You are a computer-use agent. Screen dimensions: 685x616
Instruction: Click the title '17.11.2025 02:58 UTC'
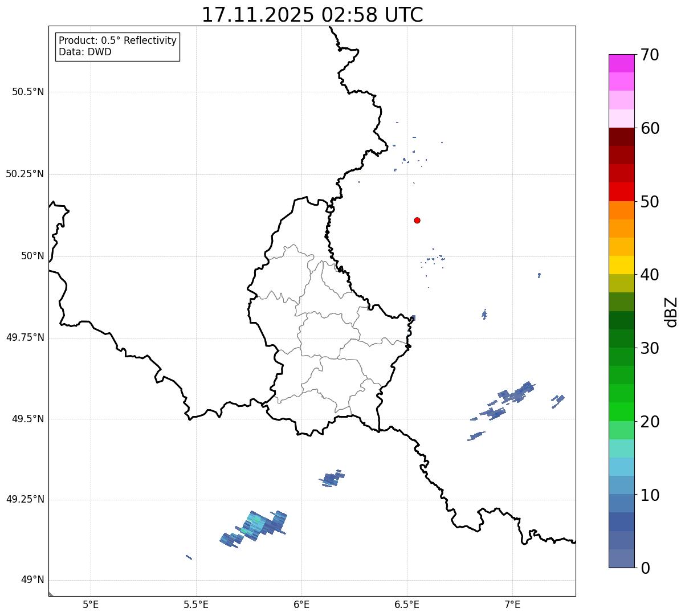[x=312, y=15]
